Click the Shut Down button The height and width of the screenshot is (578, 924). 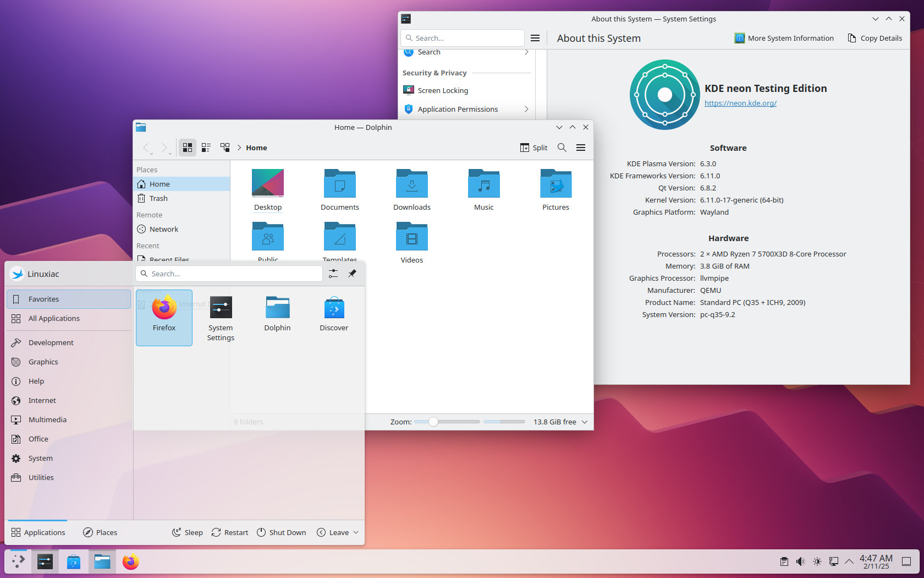tap(282, 532)
